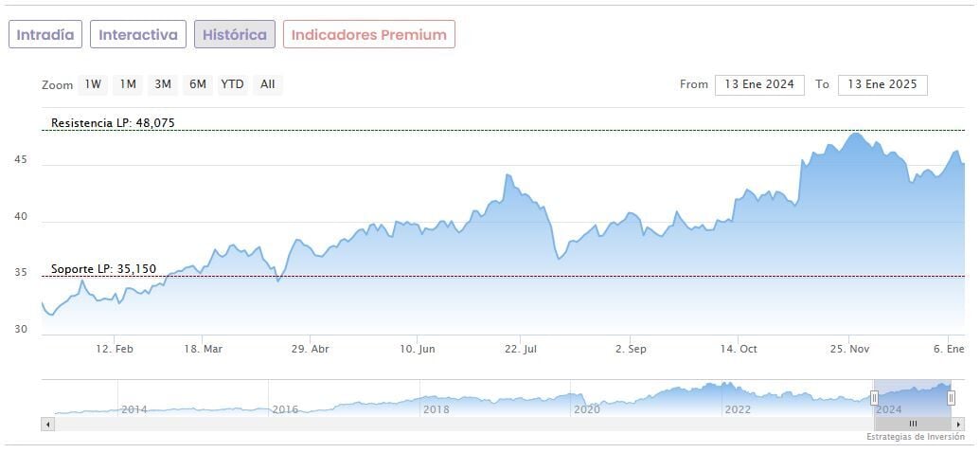Open Indicadores Premium
The image size is (980, 453).
368,35
